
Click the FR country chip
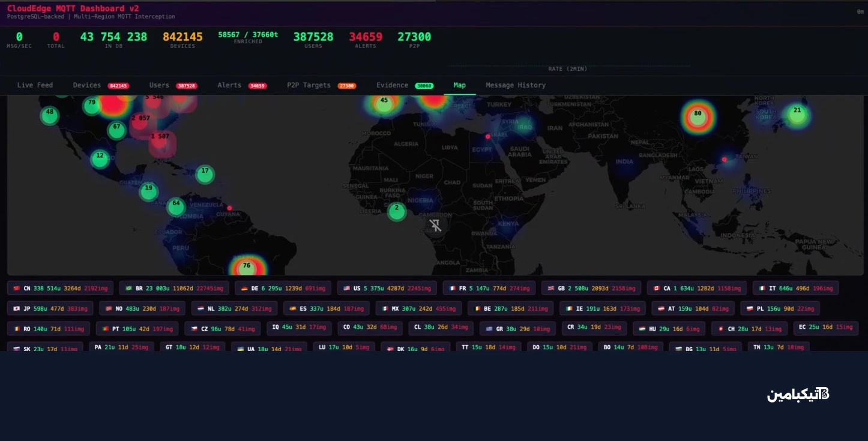click(x=489, y=289)
